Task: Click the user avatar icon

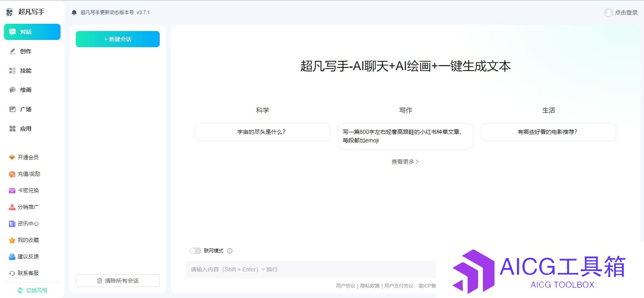Action: pyautogui.click(x=609, y=13)
